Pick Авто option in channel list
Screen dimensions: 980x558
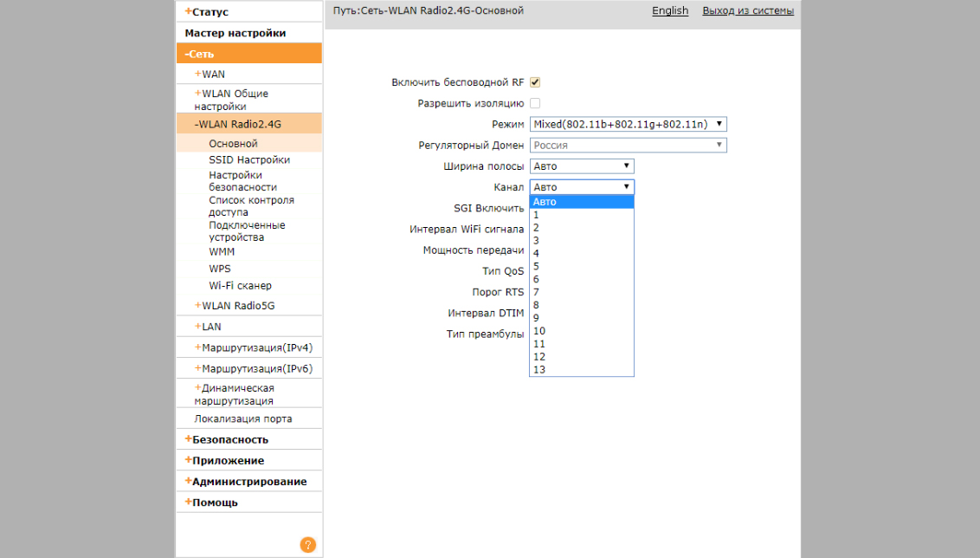pos(545,202)
